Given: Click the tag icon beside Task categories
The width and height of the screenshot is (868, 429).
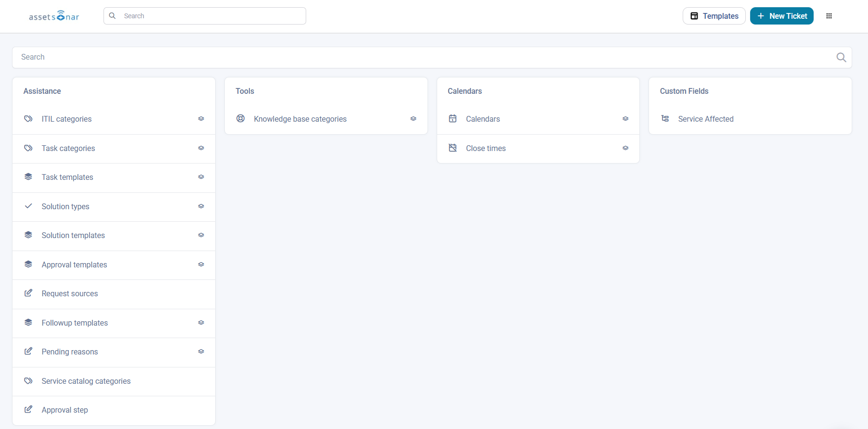Looking at the screenshot, I should pos(28,148).
